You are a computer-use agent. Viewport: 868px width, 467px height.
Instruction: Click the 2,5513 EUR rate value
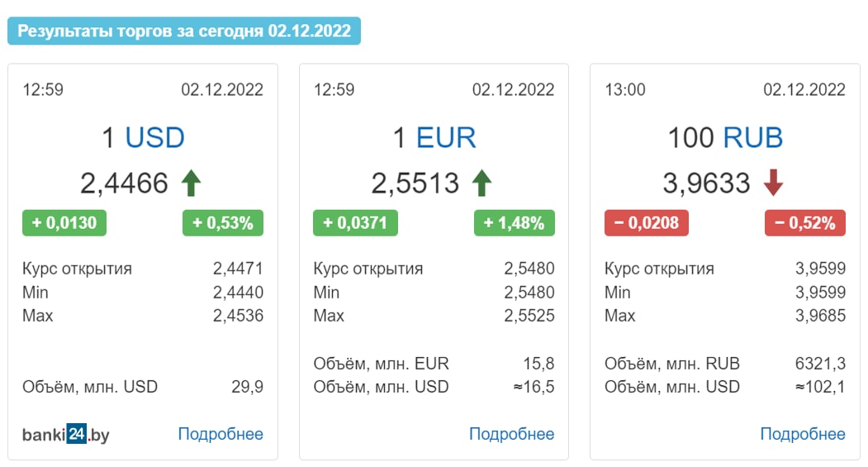coord(415,183)
